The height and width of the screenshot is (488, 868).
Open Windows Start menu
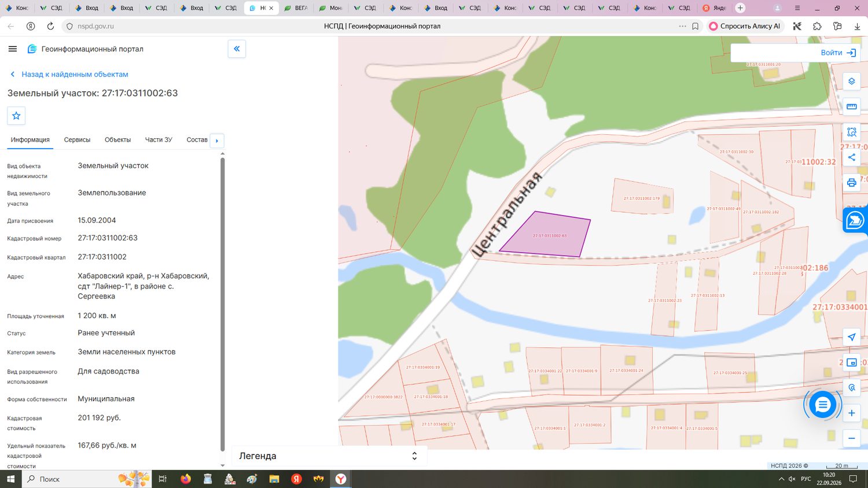[x=10, y=479]
